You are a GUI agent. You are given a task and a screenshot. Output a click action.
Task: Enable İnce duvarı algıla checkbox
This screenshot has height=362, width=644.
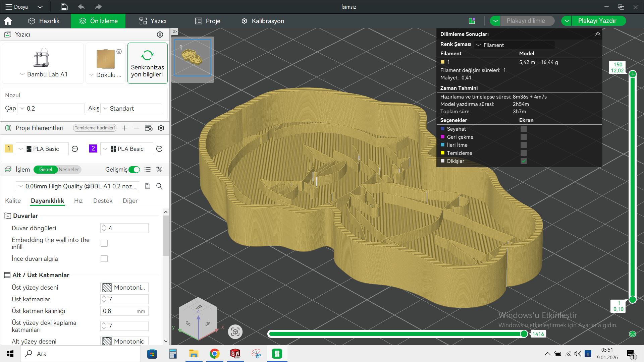104,259
